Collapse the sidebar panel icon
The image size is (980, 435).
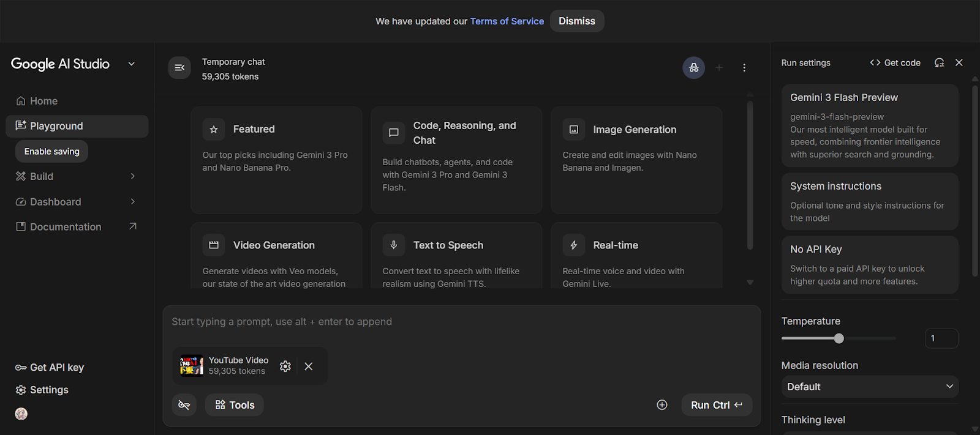point(179,68)
